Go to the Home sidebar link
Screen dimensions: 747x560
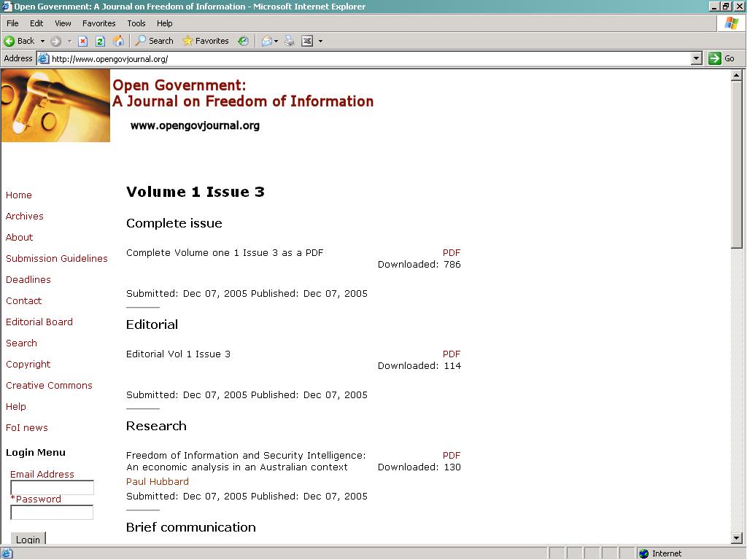18,195
